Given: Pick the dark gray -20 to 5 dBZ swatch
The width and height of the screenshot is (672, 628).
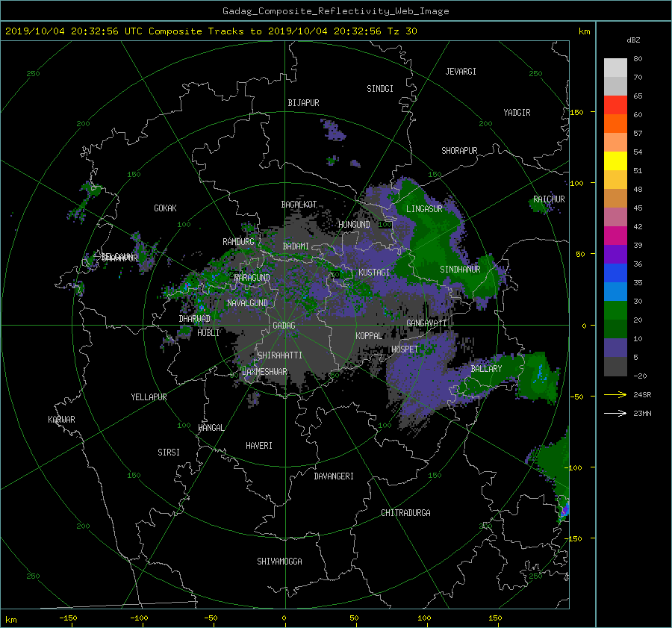Looking at the screenshot, I should [x=615, y=367].
